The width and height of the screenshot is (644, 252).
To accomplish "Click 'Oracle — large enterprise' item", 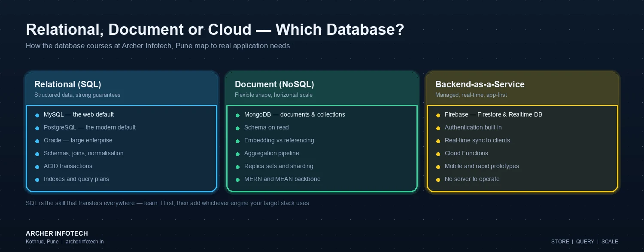I will (78, 141).
